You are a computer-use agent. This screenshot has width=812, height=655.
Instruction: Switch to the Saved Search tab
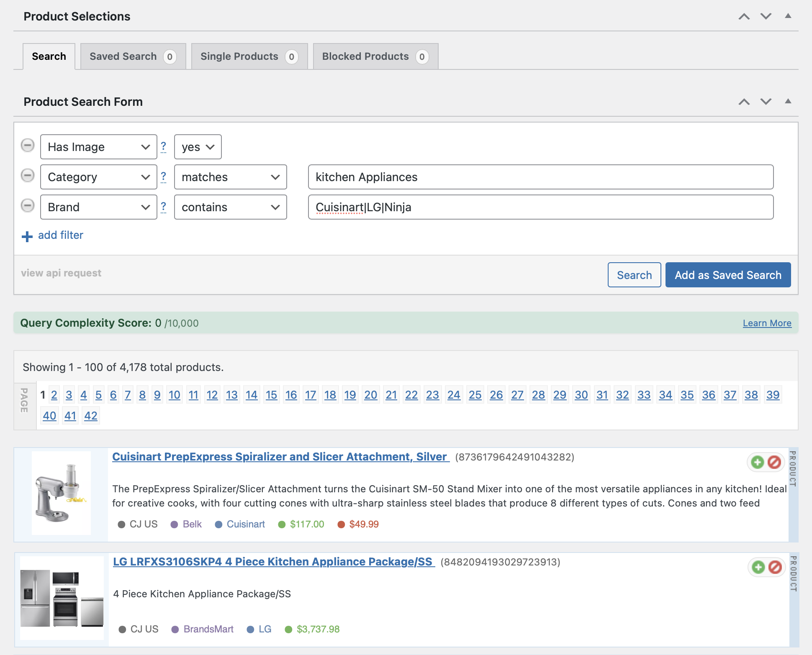[x=133, y=56]
